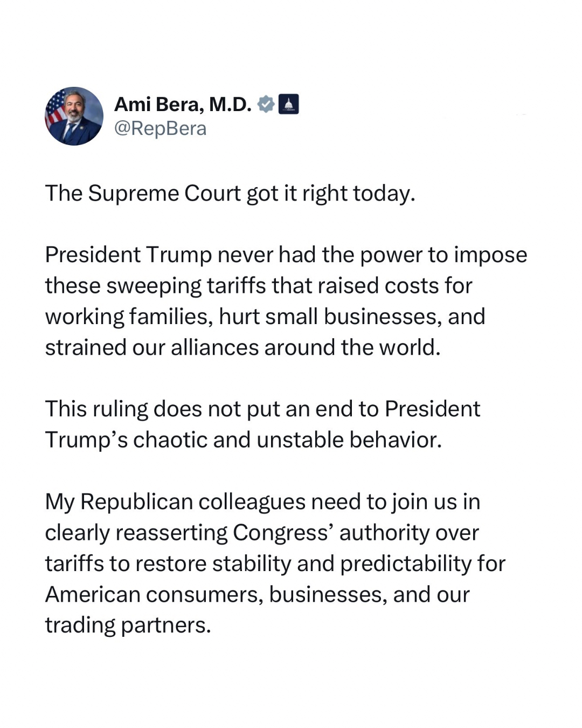The image size is (582, 728).
Task: Click the blue verified checkmark badge
Action: (x=266, y=104)
